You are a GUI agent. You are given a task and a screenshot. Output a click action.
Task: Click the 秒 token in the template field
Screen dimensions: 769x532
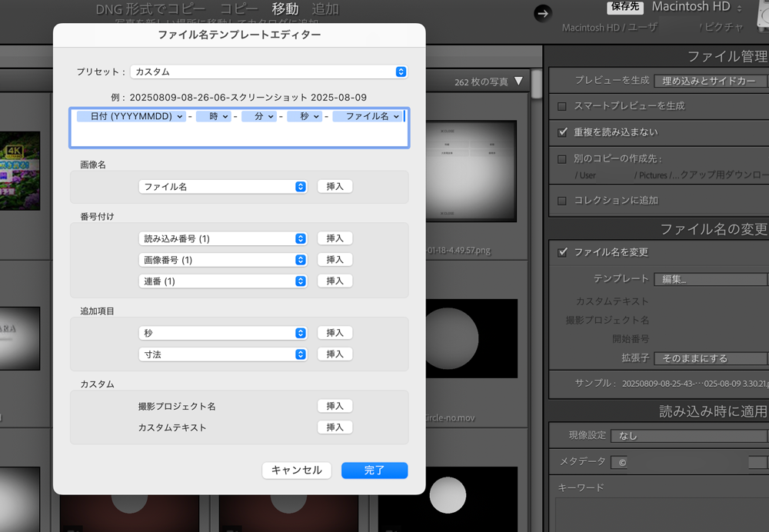(x=304, y=117)
